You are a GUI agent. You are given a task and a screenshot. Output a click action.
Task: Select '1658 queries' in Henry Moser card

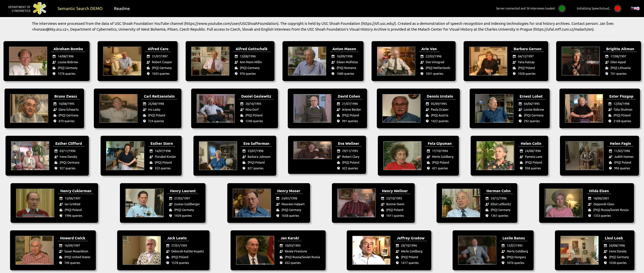pos(290,216)
